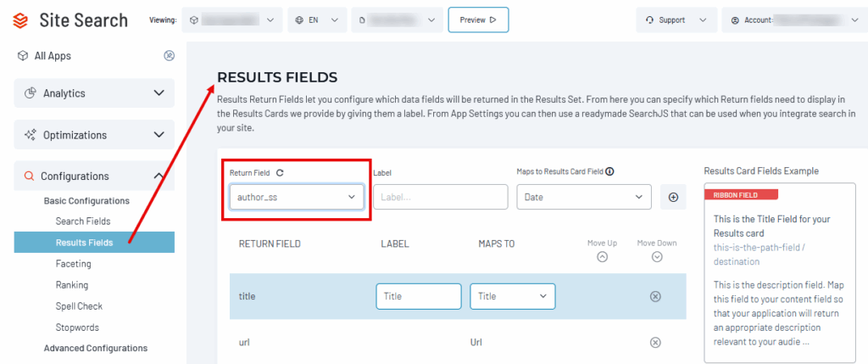Remove the title row with its X icon
The image size is (868, 364).
(x=655, y=296)
